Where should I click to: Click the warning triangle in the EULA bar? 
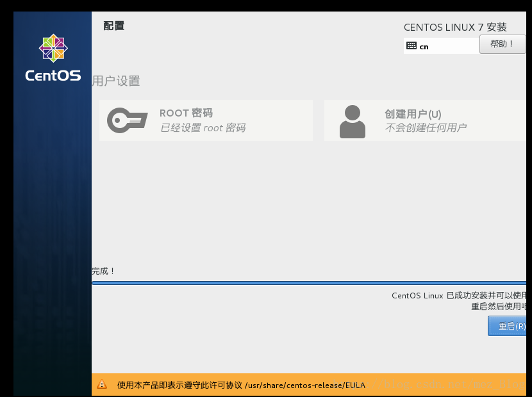click(102, 385)
